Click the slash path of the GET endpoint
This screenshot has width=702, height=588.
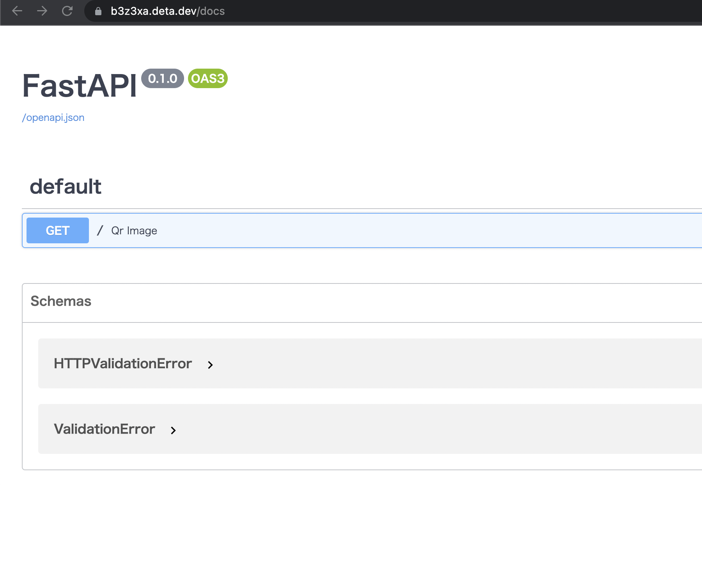100,230
